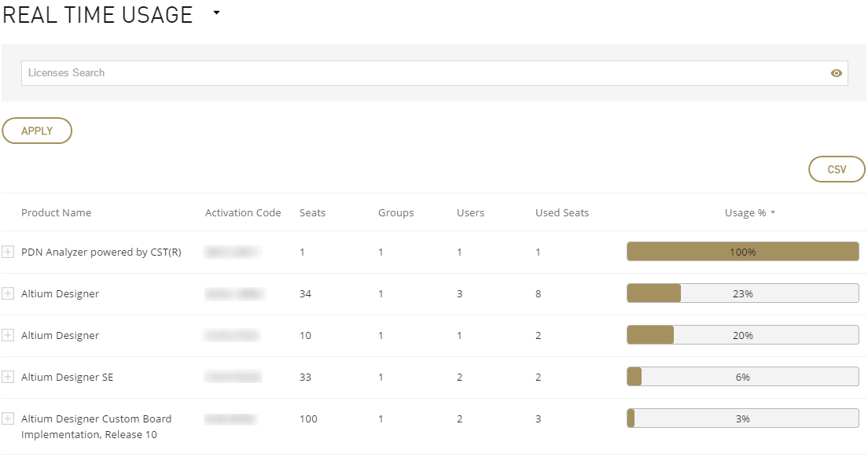Screen dimensions: 868x457
Task: Open the Real Time Usage title dropdown
Action: pyautogui.click(x=217, y=13)
